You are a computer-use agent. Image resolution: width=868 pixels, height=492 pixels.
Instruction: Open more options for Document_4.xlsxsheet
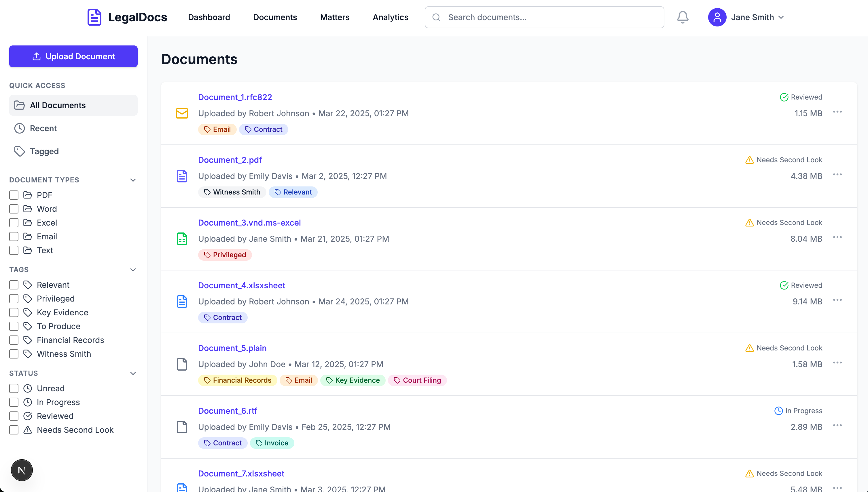pyautogui.click(x=837, y=300)
